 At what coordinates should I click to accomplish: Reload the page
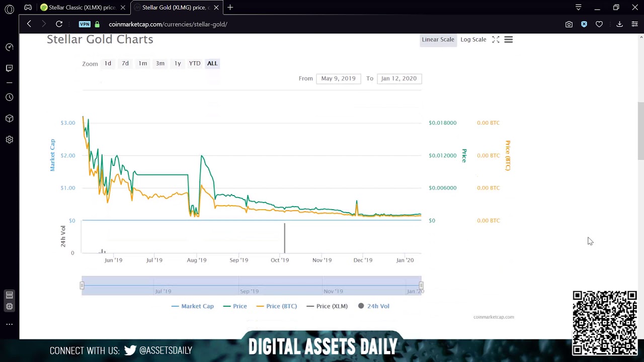pyautogui.click(x=59, y=24)
